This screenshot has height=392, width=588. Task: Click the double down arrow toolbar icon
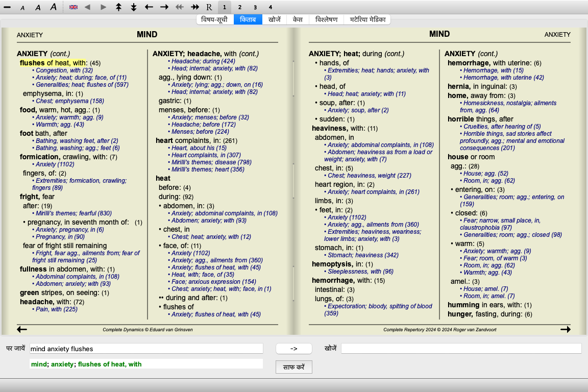[134, 7]
